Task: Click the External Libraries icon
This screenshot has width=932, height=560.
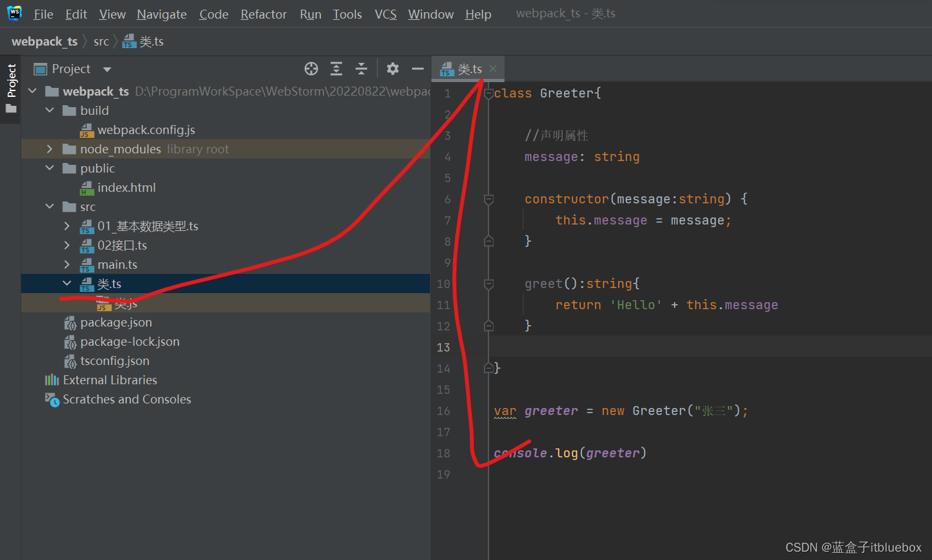Action: (x=52, y=380)
